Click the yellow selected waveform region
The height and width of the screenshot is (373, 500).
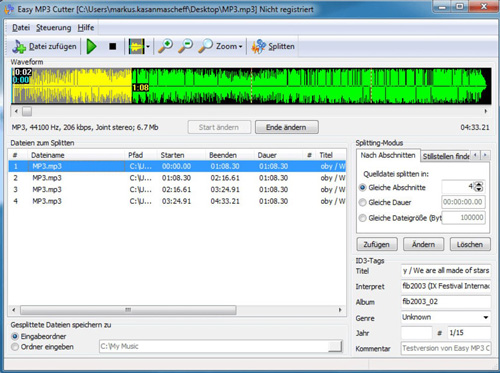pyautogui.click(x=72, y=86)
